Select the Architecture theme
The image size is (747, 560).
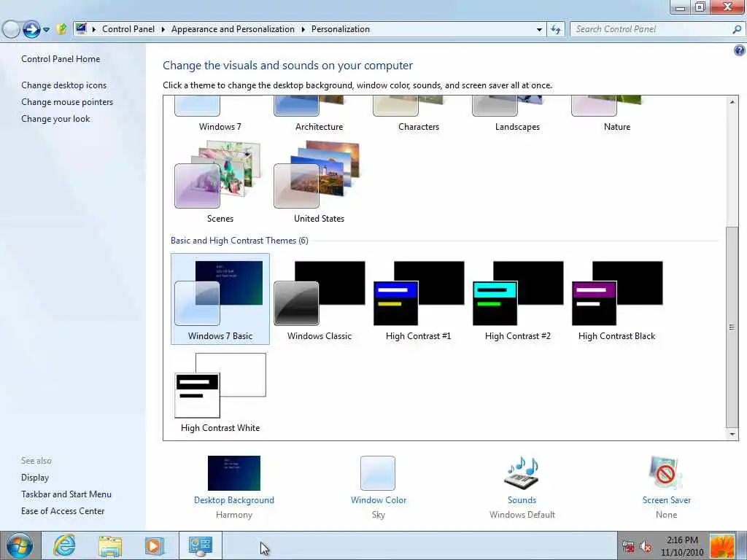point(320,114)
